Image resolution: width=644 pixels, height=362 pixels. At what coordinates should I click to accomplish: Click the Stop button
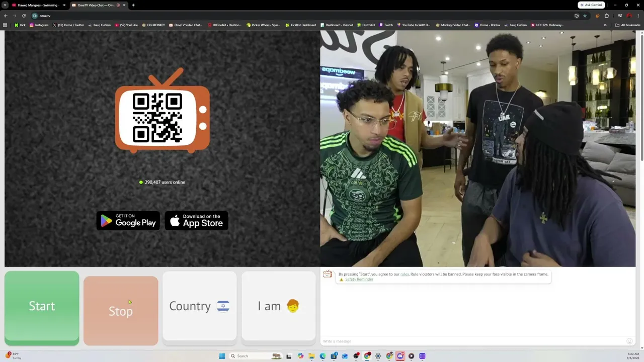tap(121, 311)
